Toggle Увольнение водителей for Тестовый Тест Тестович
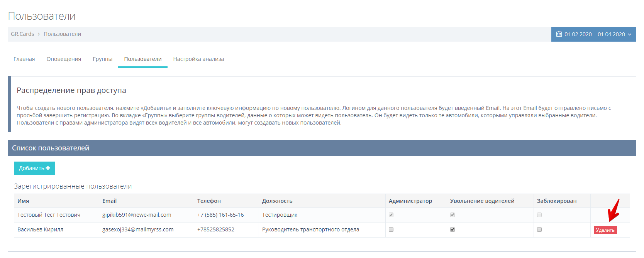 [x=452, y=215]
